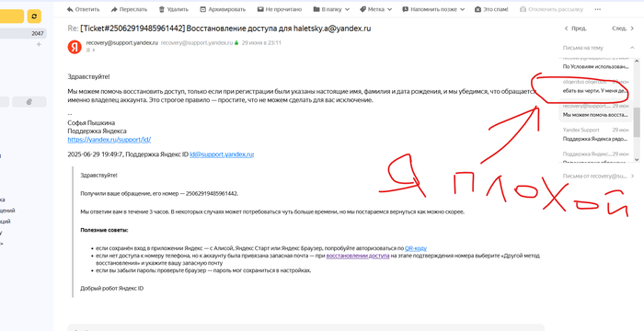The width and height of the screenshot is (644, 331).
Task: Click the paperclip attachments filter button
Action: click(29, 102)
